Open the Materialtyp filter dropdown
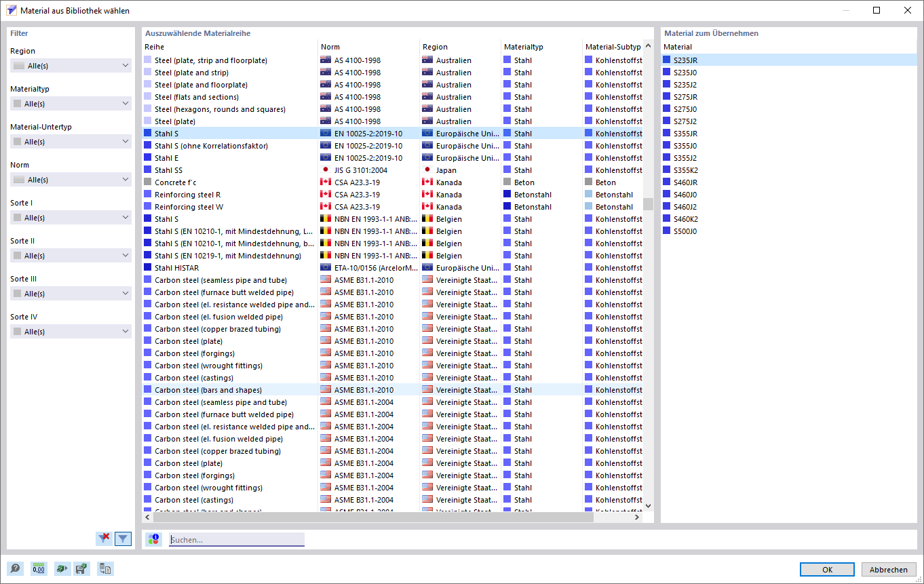924x584 pixels. tap(71, 104)
